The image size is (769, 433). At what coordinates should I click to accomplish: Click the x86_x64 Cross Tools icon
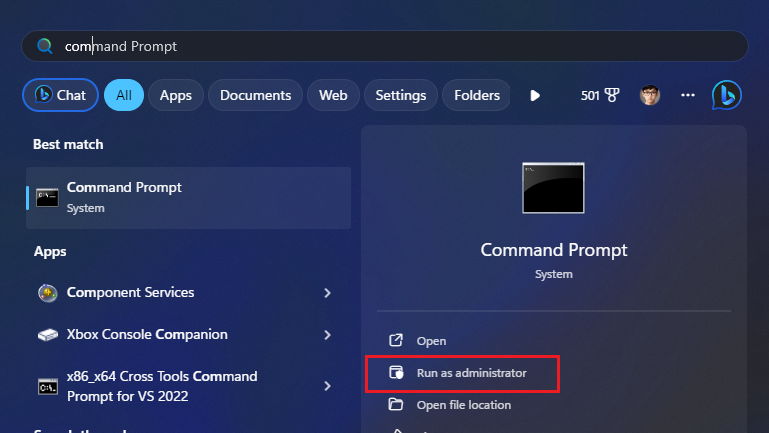point(48,386)
